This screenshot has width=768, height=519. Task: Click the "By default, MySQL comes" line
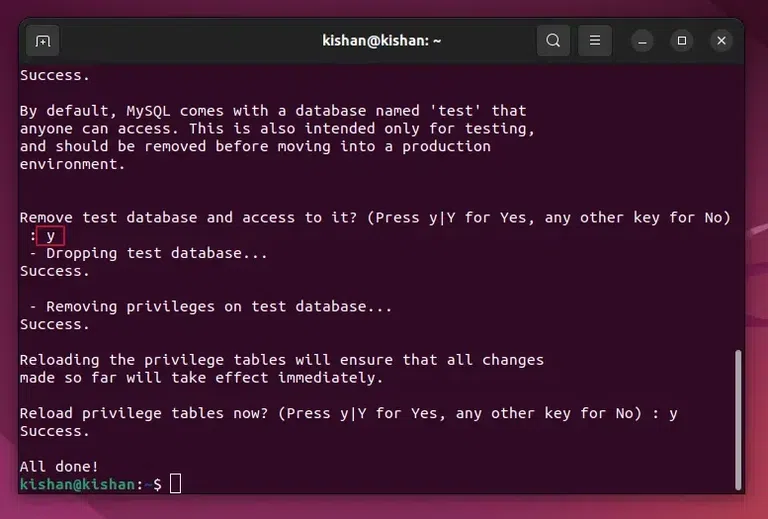(272, 111)
